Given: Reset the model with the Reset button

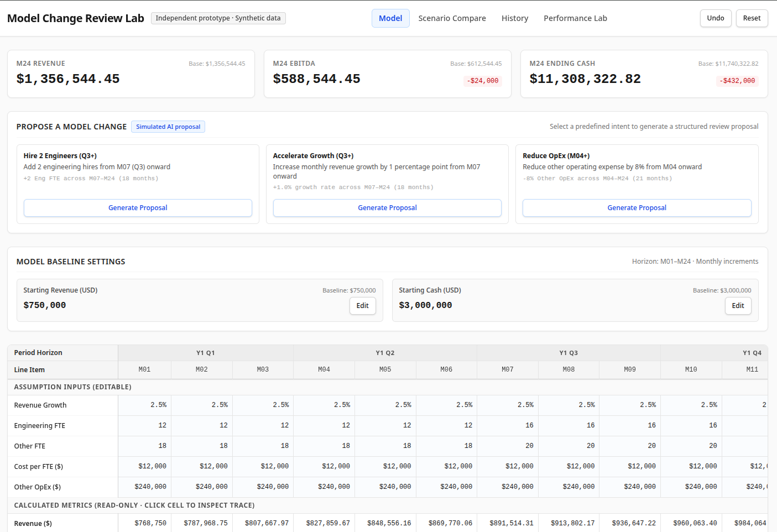Looking at the screenshot, I should click(752, 18).
